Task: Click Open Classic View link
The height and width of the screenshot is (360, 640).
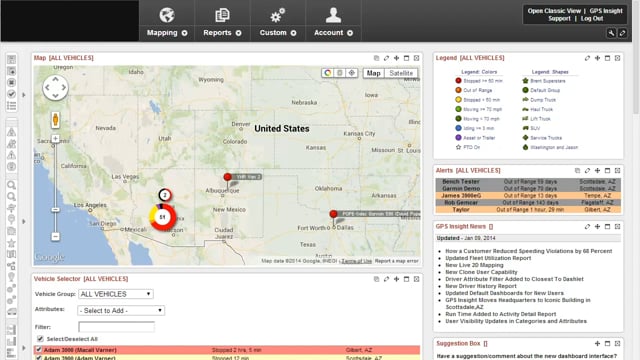Action: point(554,11)
